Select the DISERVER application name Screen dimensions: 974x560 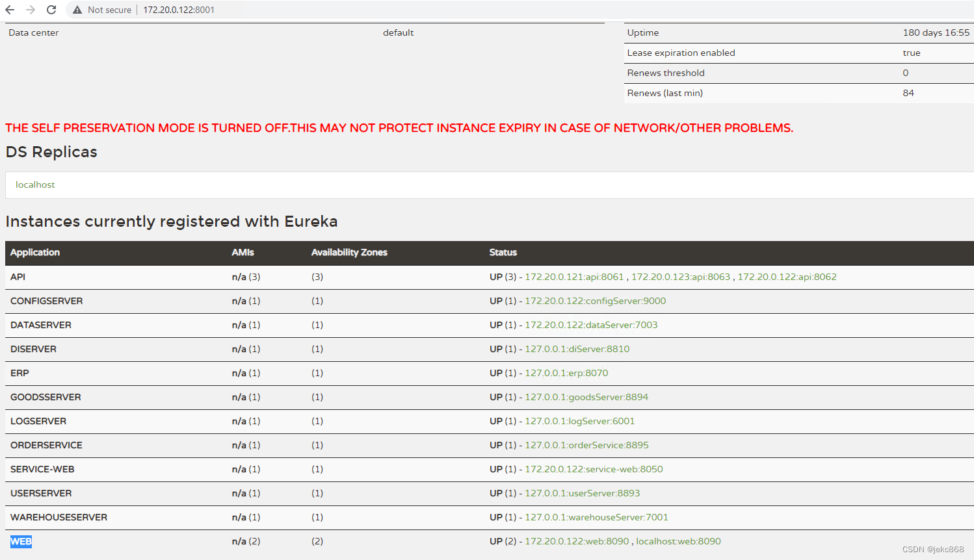(x=33, y=349)
